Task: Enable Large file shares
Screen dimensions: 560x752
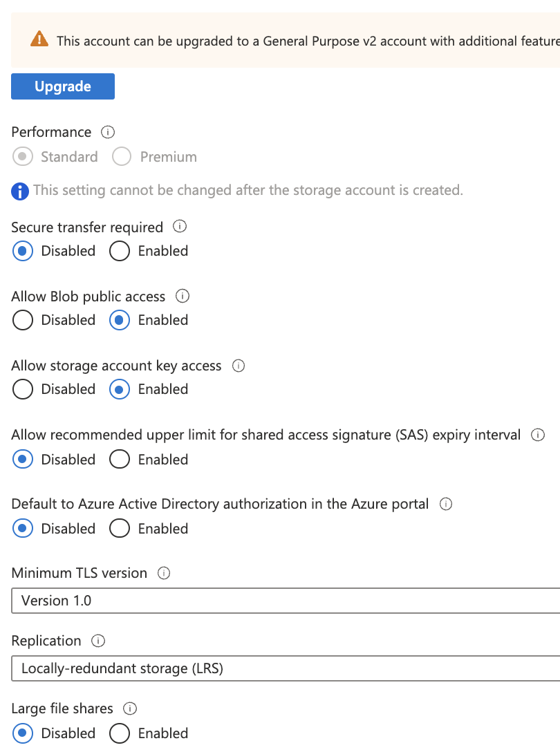Action: tap(120, 733)
